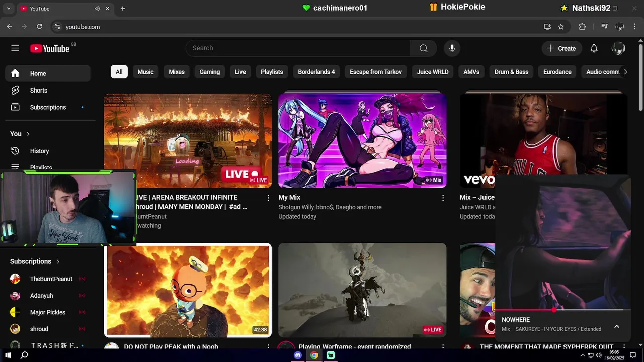Select the Gaming filter chip

(x=210, y=72)
